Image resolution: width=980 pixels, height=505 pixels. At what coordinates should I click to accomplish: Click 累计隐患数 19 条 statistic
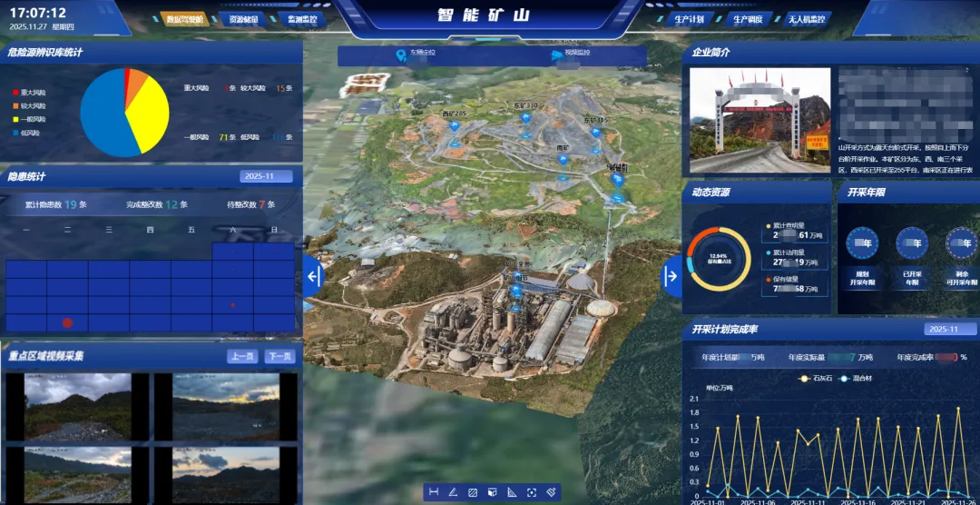pos(55,204)
